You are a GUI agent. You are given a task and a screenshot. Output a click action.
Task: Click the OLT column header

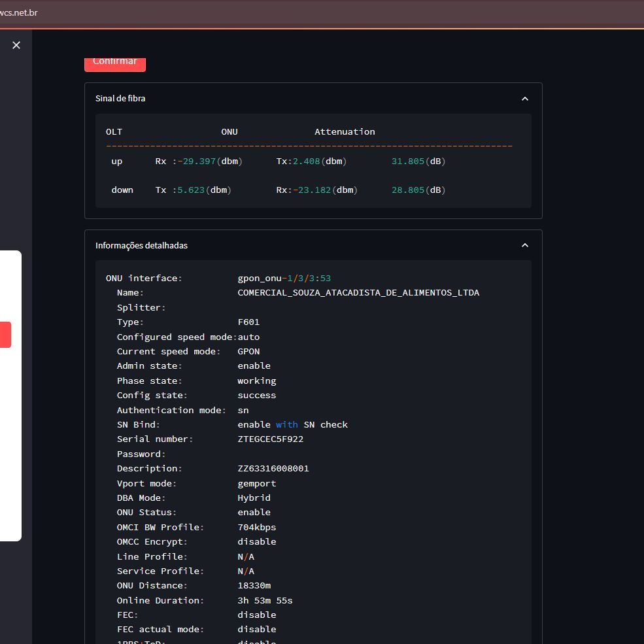coord(114,132)
